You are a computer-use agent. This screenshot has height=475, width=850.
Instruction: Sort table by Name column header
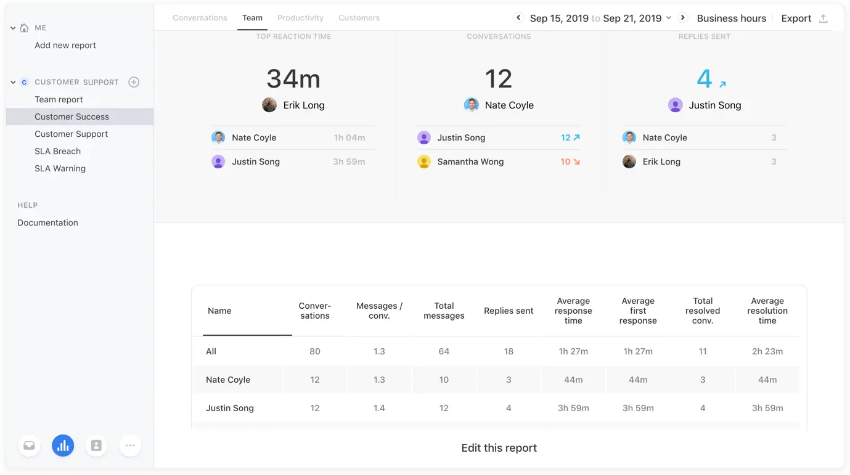tap(219, 311)
